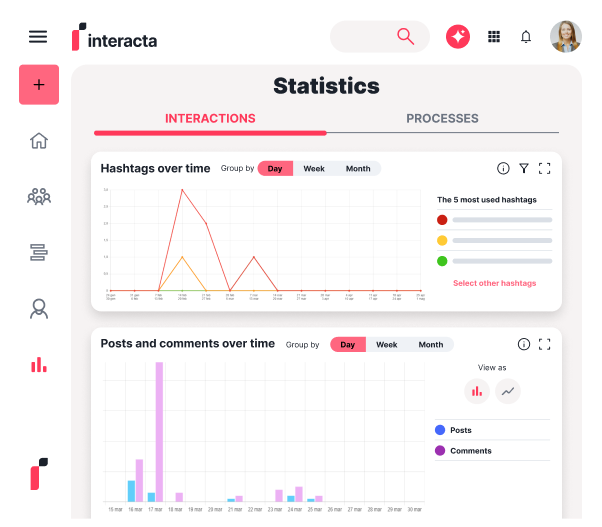Group posts and comments by Week
Image resolution: width=602 pixels, height=527 pixels.
click(x=386, y=345)
